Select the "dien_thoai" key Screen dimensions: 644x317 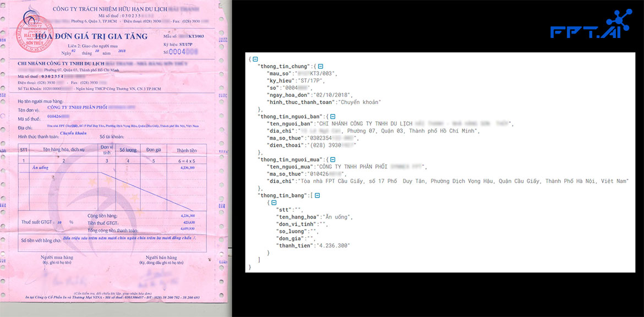(286, 145)
